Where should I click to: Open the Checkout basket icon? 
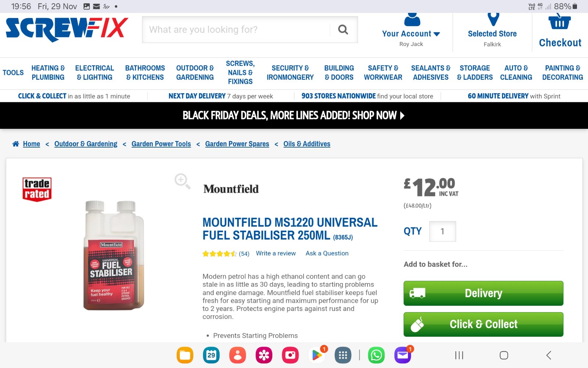tap(560, 21)
